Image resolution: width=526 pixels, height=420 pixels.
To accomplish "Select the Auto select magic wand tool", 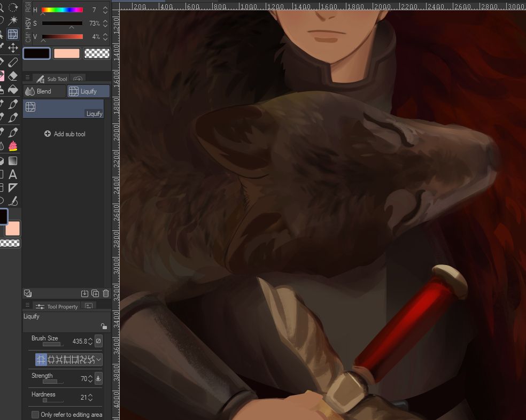I will point(13,20).
